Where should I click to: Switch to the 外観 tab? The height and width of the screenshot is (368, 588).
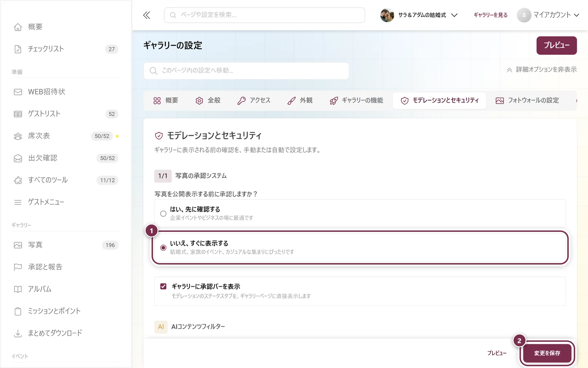(300, 101)
